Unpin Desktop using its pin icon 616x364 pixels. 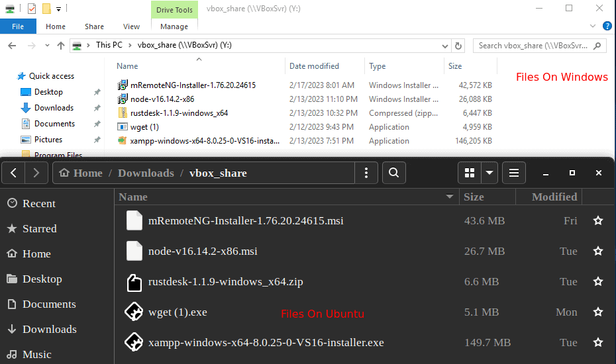pyautogui.click(x=97, y=92)
